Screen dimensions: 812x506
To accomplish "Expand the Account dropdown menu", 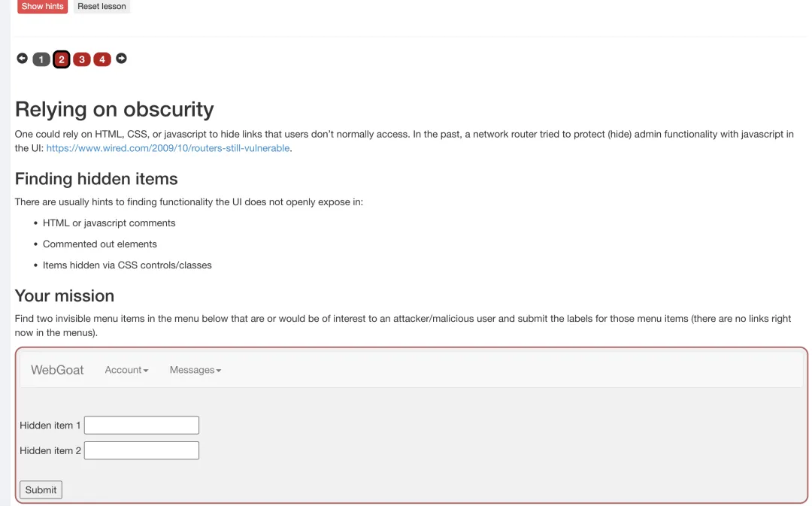I will [x=126, y=370].
